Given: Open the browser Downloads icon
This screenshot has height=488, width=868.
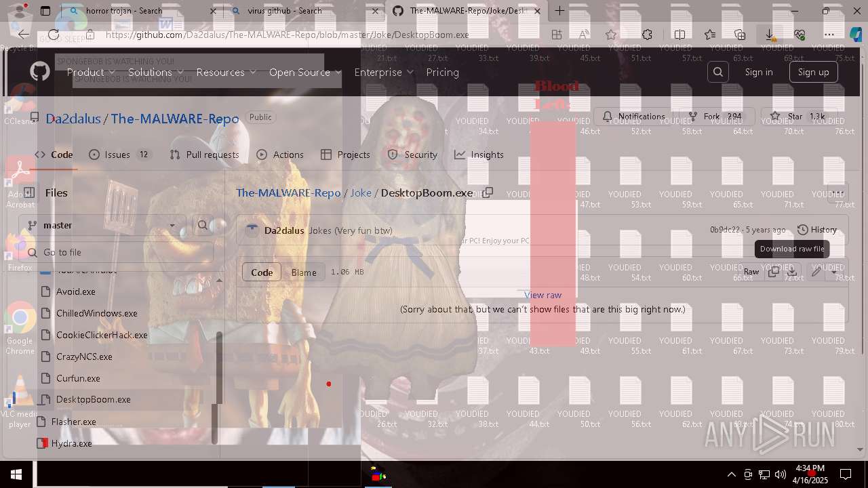Looking at the screenshot, I should coord(770,35).
